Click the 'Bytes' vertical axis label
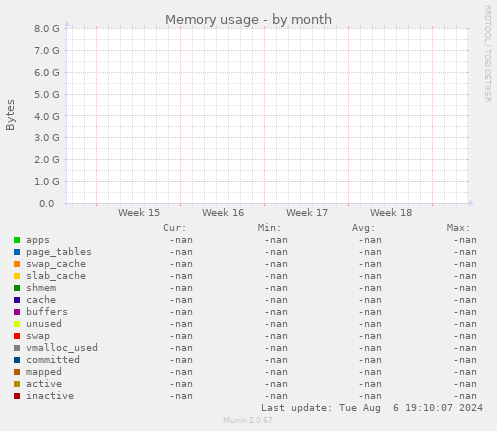This screenshot has width=497, height=431. tap(10, 115)
